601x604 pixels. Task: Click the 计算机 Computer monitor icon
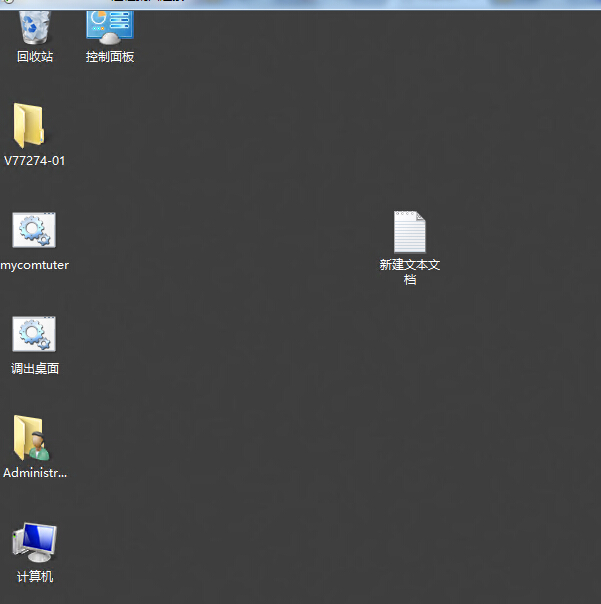[x=35, y=543]
